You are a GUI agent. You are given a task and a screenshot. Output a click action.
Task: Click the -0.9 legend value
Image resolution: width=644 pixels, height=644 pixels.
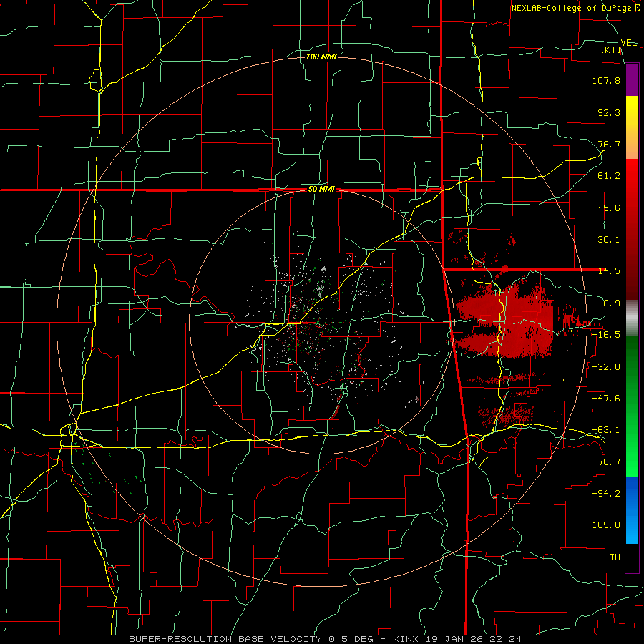click(x=609, y=303)
